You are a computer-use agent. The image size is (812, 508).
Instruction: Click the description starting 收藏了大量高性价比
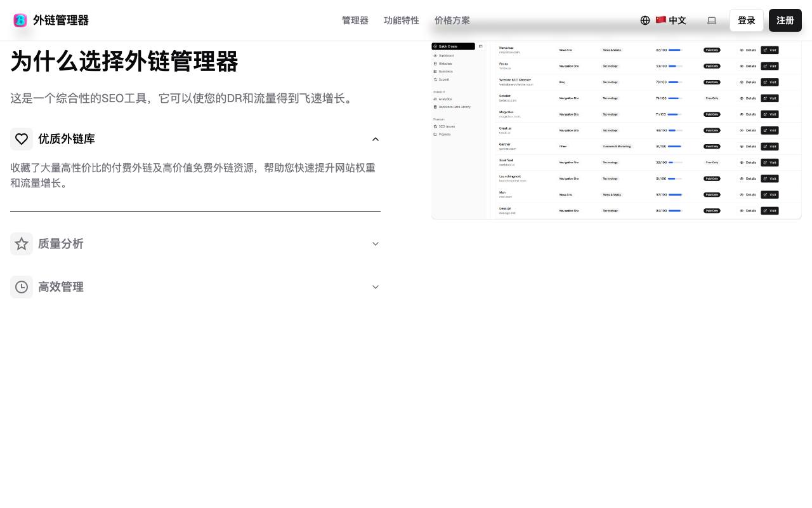tap(193, 175)
